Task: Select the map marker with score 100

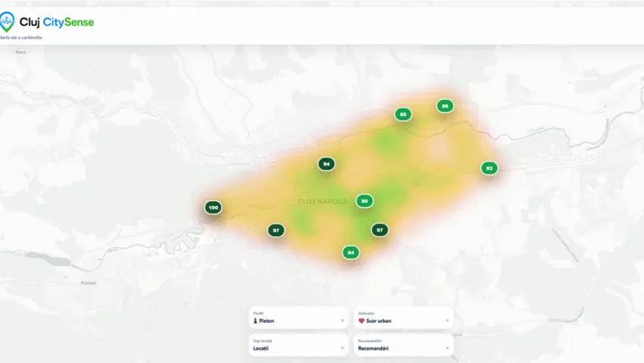Action: click(x=213, y=208)
